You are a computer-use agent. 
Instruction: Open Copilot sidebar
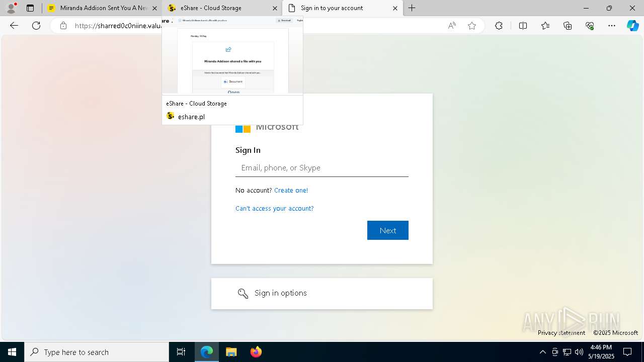tap(632, 26)
